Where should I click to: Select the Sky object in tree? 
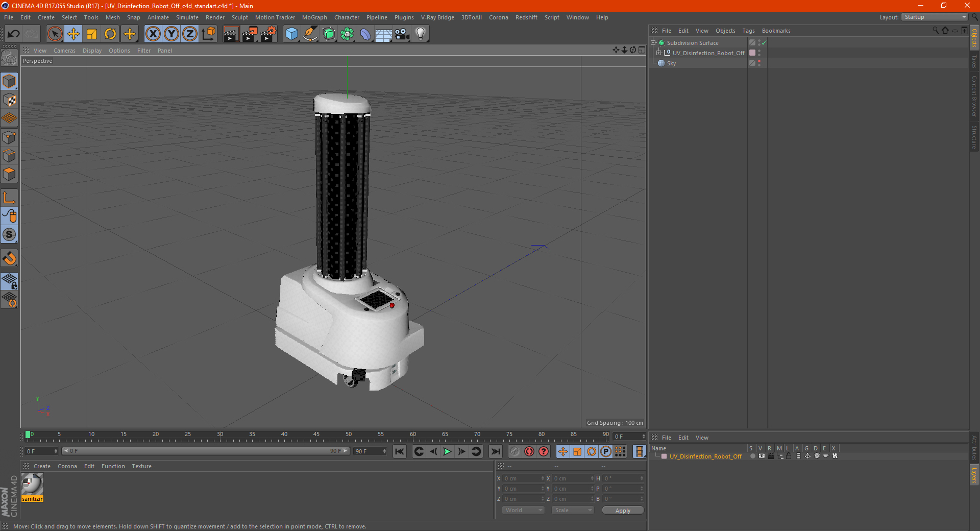click(671, 63)
